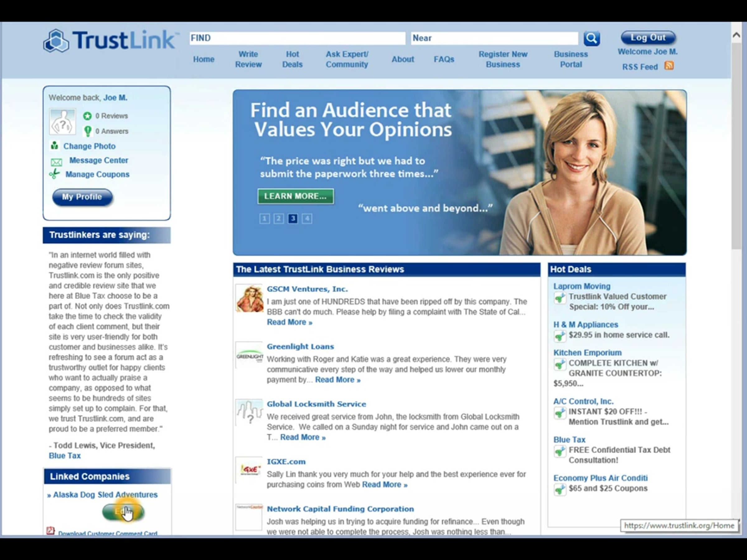The image size is (747, 560).
Task: Select banner slide 4
Action: point(307,219)
